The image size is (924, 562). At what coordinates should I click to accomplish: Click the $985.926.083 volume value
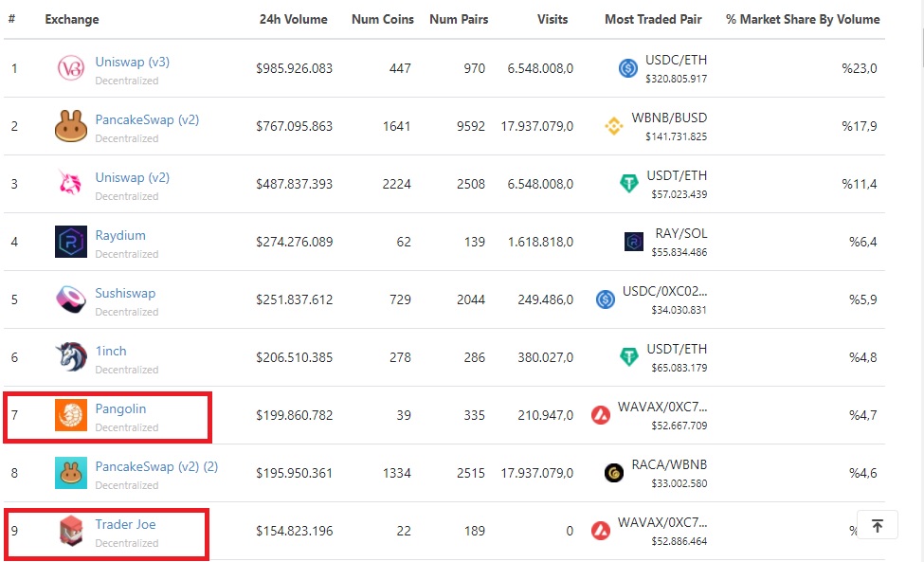294,68
